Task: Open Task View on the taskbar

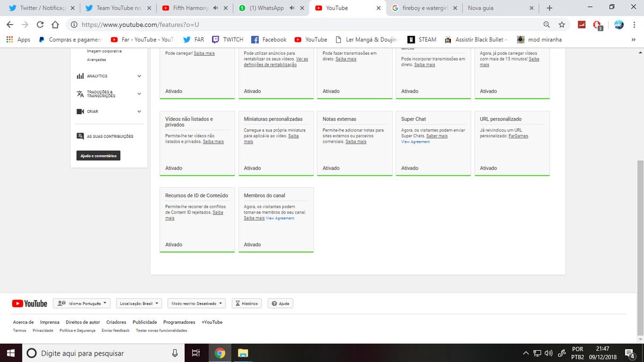Action: coord(196,353)
